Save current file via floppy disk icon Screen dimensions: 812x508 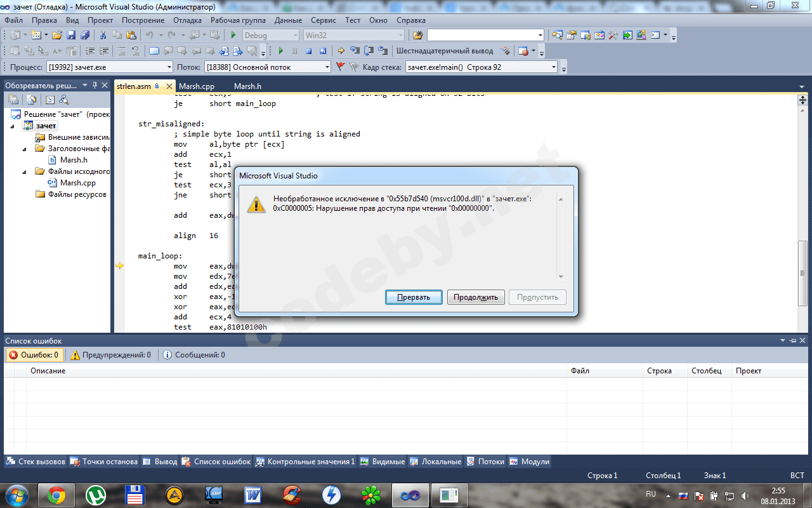71,36
